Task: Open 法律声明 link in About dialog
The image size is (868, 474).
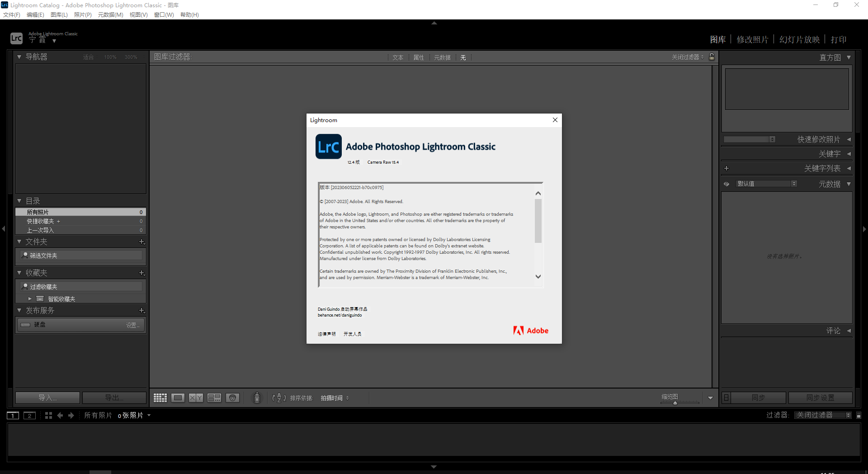Action: point(326,334)
